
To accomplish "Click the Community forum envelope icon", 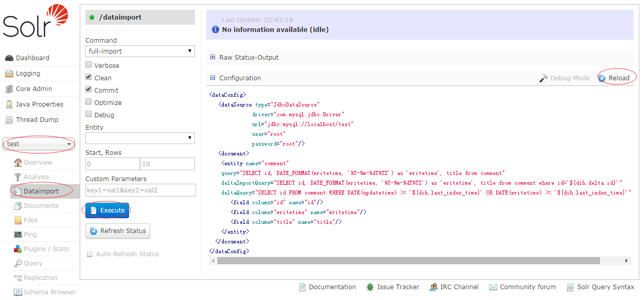I will pyautogui.click(x=493, y=287).
